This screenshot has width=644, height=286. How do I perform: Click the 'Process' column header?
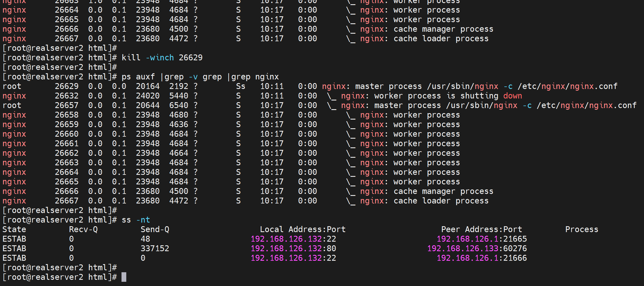point(581,229)
